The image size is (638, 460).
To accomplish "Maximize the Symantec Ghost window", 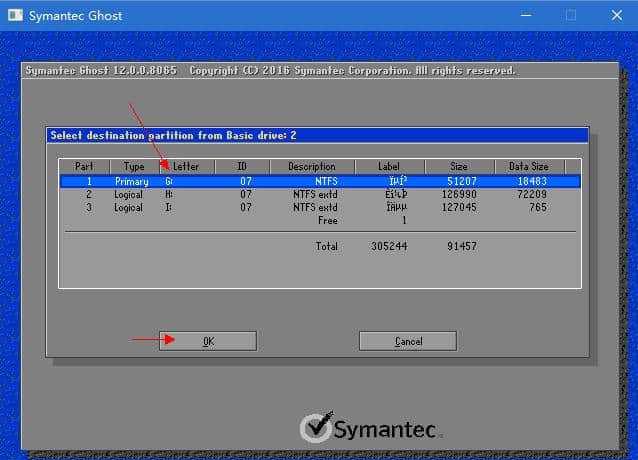I will tap(571, 15).
